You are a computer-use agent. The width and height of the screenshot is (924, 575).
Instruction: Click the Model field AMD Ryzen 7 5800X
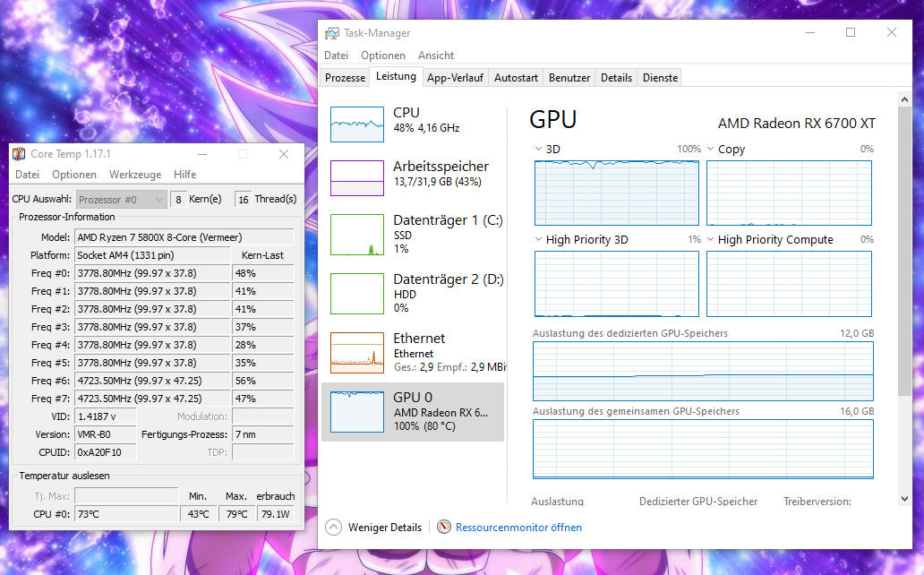(184, 237)
